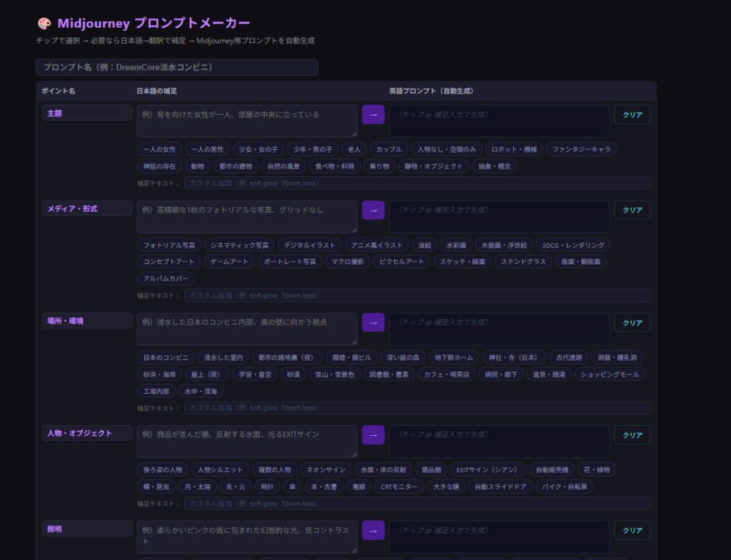Screen dimensions: 731x560
Task: Select the 水彩画 chip
Action: click(456, 245)
